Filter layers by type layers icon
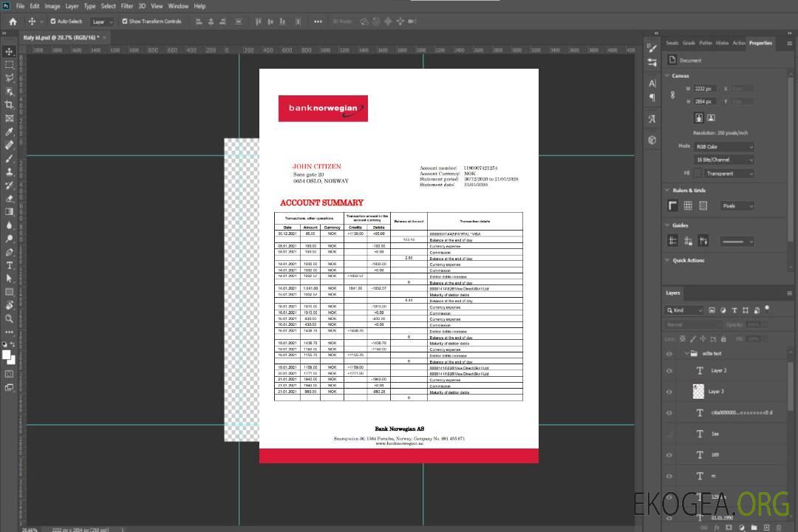This screenshot has height=532, width=798. [736, 310]
